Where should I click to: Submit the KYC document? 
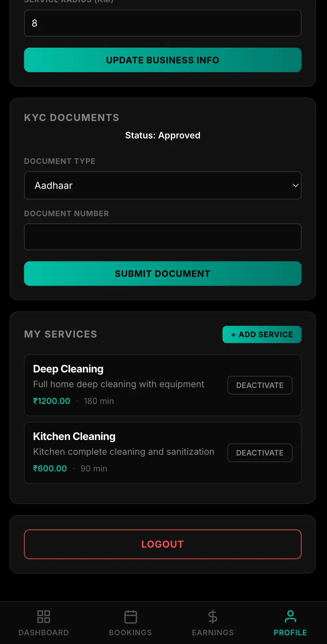[x=163, y=273]
